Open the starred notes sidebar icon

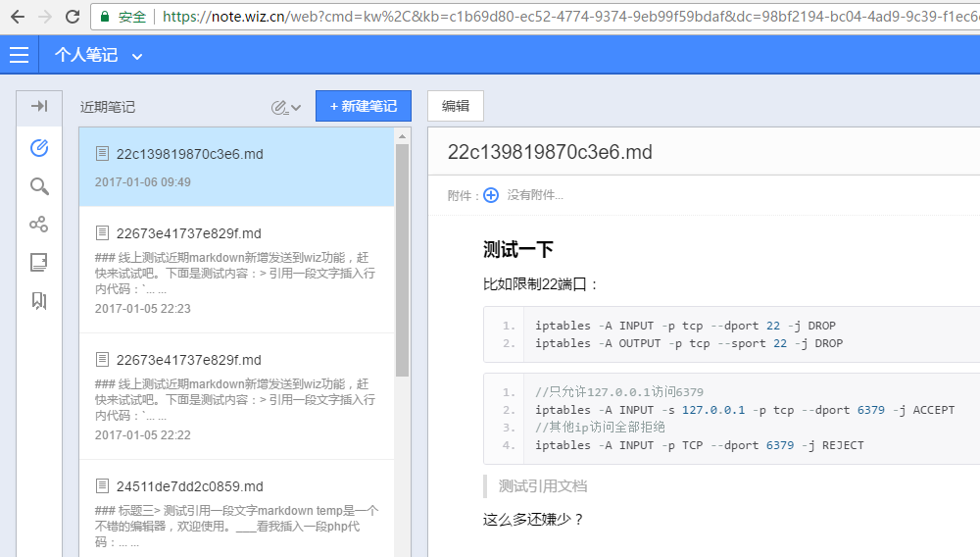39,262
